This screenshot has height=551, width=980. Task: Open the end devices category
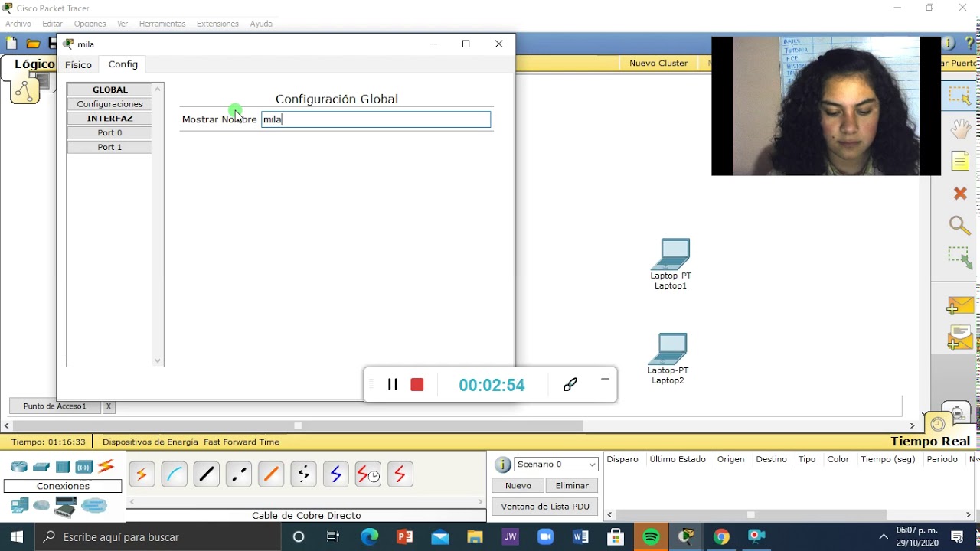tap(19, 505)
